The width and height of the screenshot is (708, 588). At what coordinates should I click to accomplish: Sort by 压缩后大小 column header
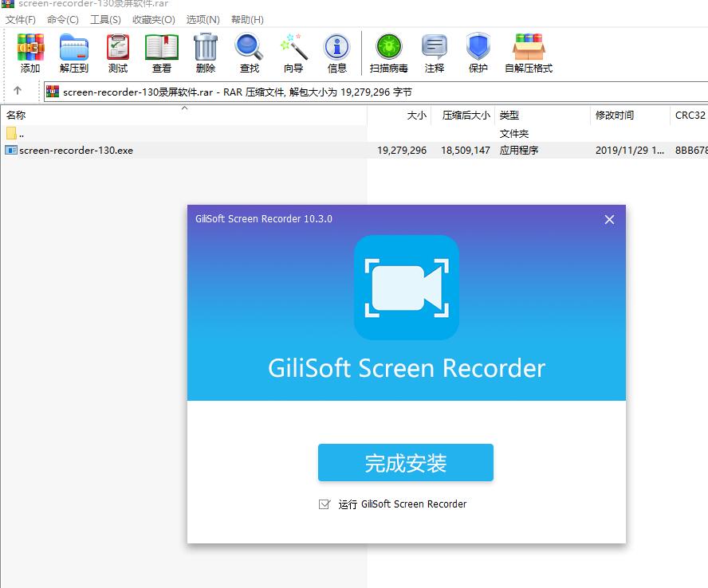pos(463,116)
